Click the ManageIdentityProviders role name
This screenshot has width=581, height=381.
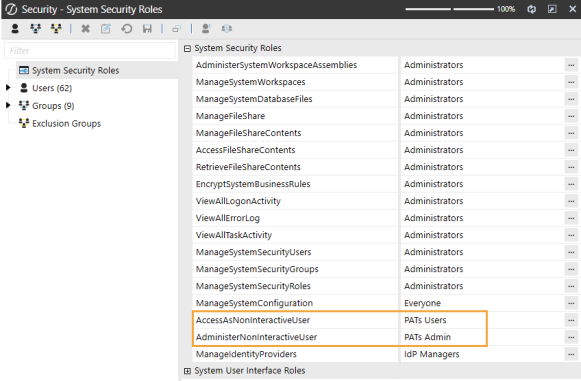tap(246, 354)
